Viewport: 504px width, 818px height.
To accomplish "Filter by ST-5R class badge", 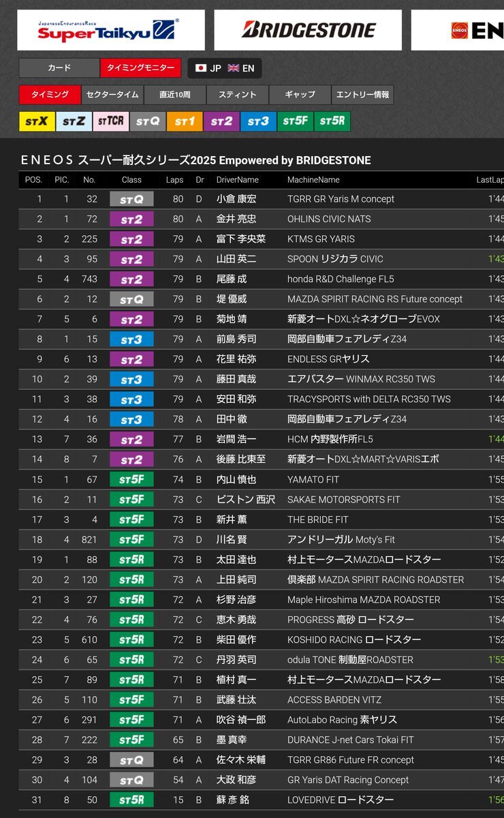I will click(x=332, y=121).
